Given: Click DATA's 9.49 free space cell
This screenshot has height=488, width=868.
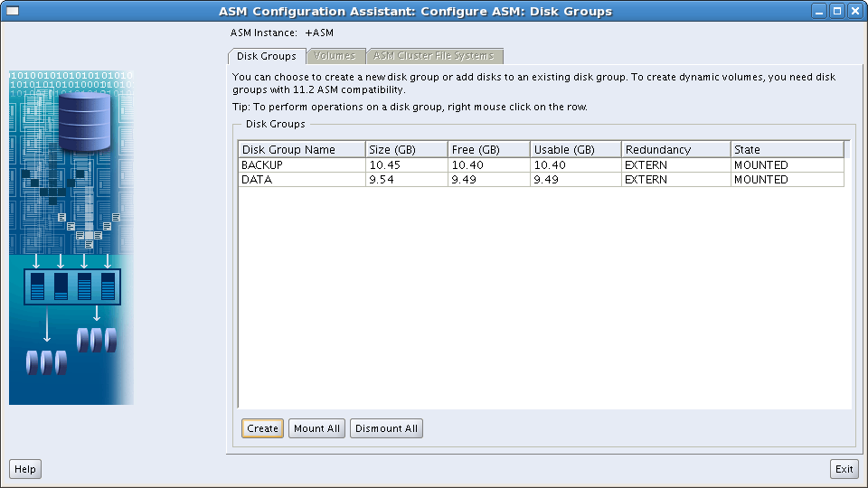Looking at the screenshot, I should tap(489, 179).
